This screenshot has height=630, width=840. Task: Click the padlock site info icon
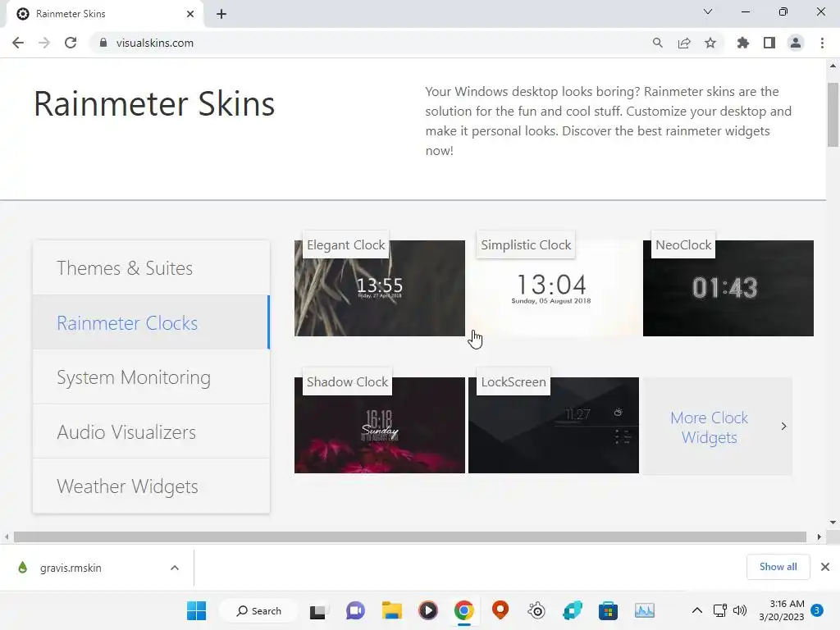pos(103,43)
